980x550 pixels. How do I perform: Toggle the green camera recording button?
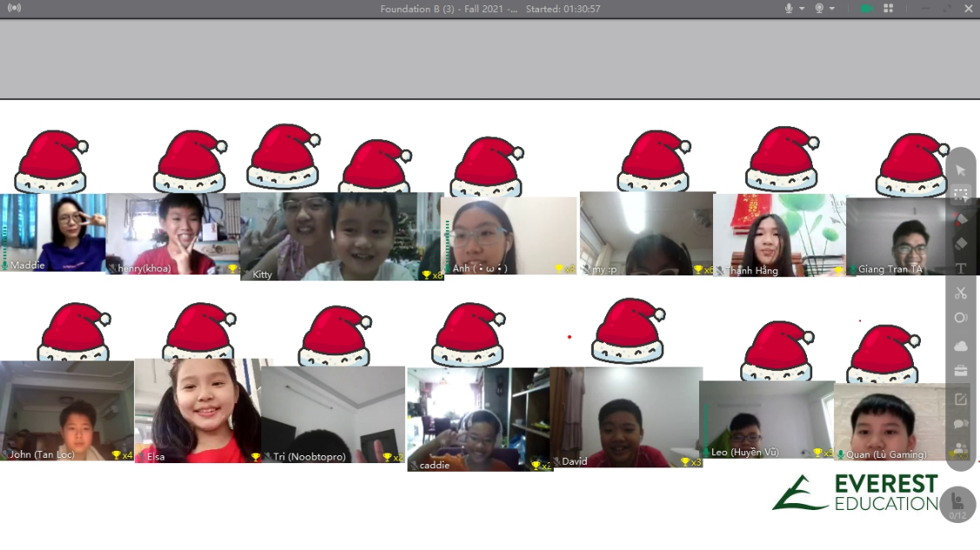(x=866, y=9)
